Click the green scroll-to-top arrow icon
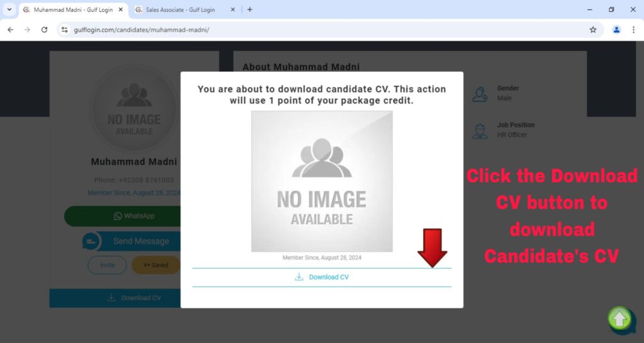This screenshot has width=644, height=343. [620, 319]
